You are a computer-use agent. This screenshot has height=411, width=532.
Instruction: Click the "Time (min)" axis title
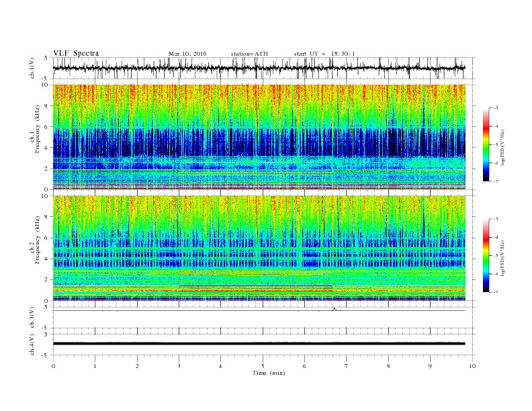269,373
